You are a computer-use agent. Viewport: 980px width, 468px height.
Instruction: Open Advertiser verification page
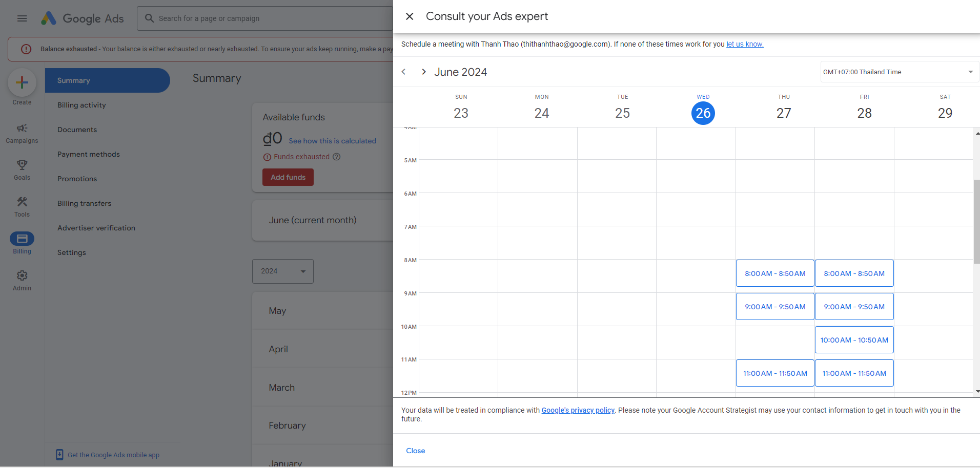click(96, 228)
